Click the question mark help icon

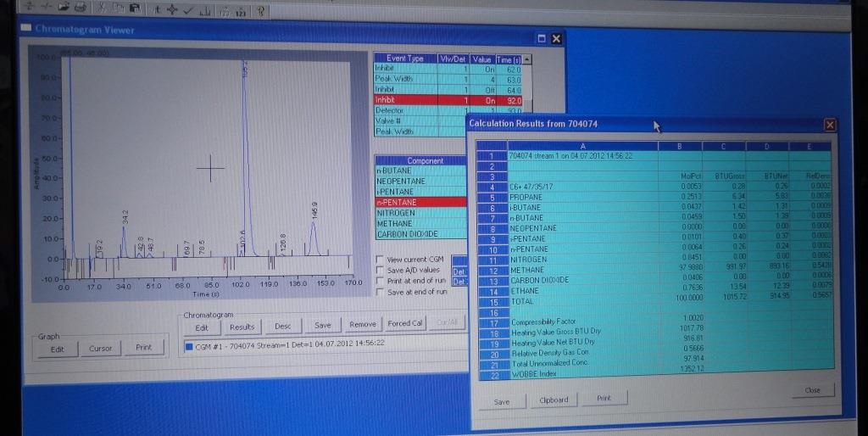[x=261, y=11]
